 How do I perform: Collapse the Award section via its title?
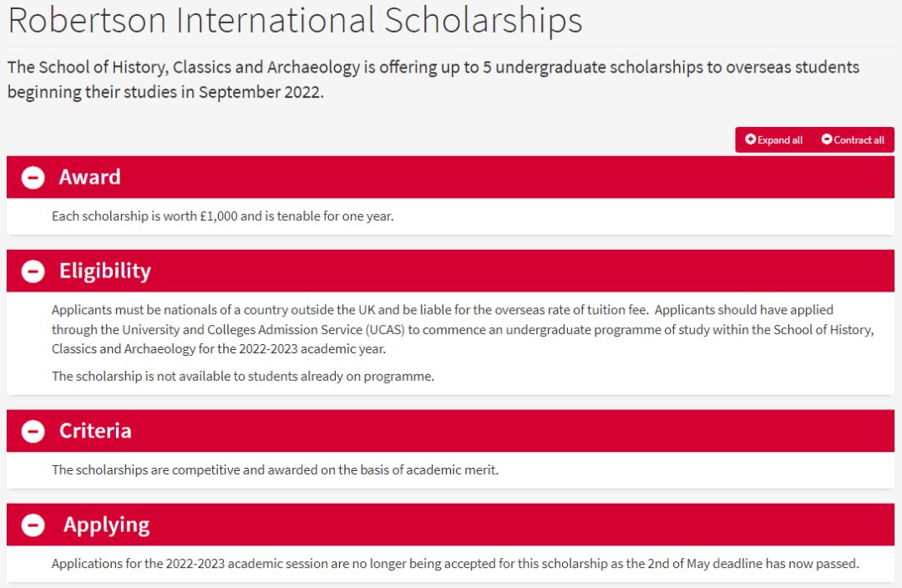coord(89,177)
